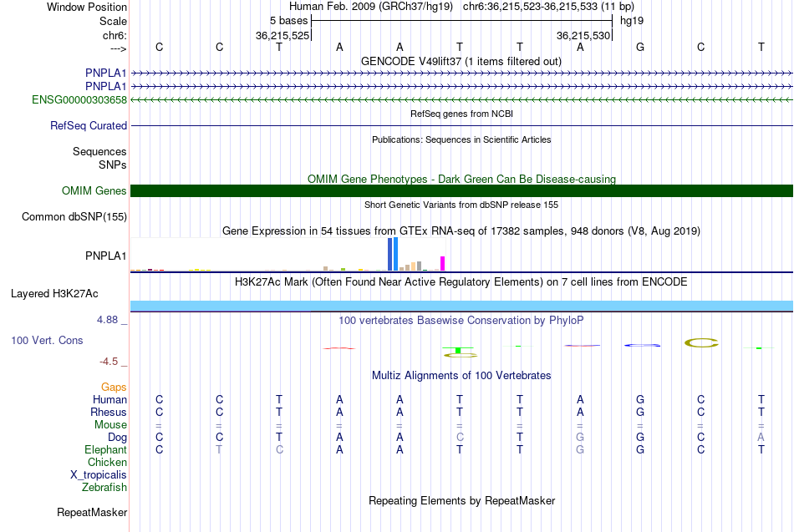This screenshot has height=532, width=794.
Task: Click the Layered H3K27Ac label
Action: [54, 294]
